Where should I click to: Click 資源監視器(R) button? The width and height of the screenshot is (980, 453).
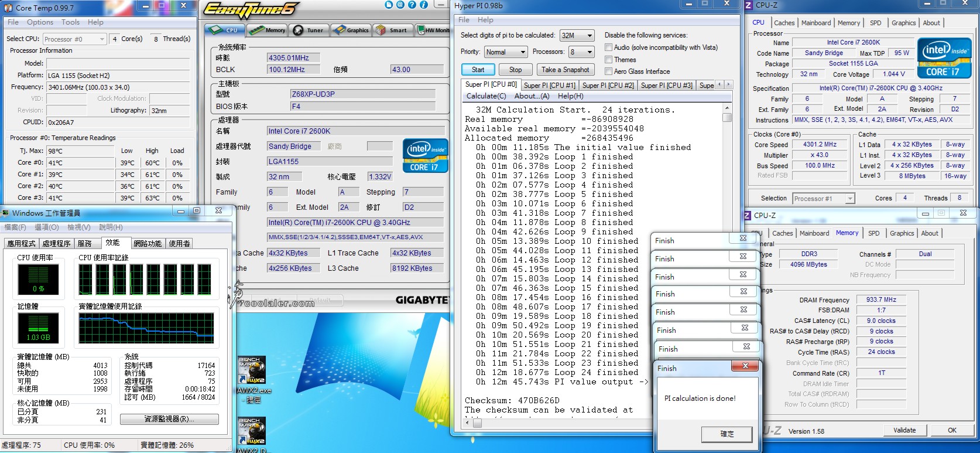click(169, 419)
